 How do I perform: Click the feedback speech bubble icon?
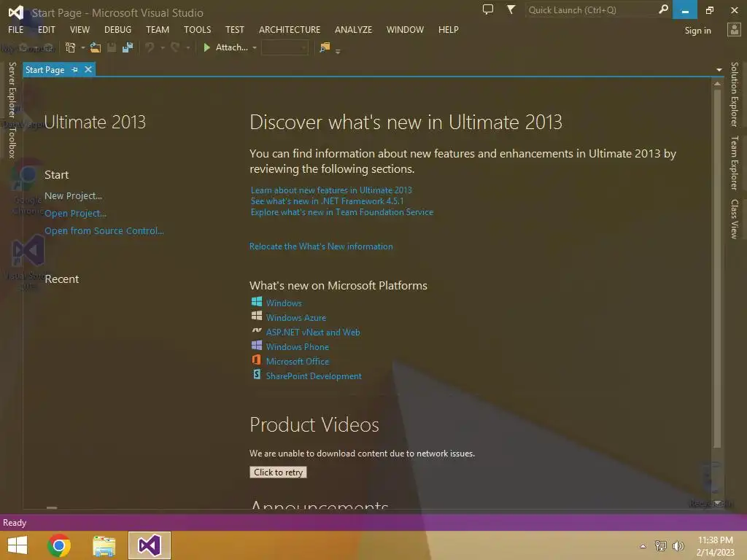point(488,9)
